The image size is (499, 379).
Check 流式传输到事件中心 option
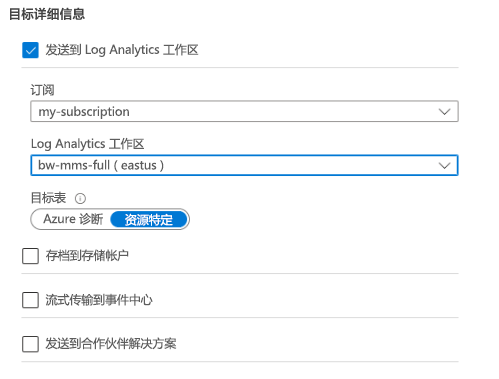(30, 300)
